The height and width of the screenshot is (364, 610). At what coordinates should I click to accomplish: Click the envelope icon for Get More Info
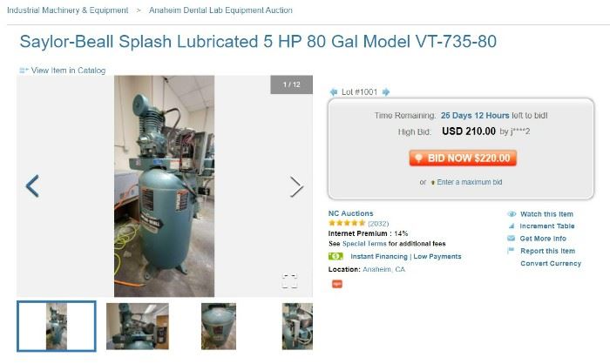[x=512, y=238]
